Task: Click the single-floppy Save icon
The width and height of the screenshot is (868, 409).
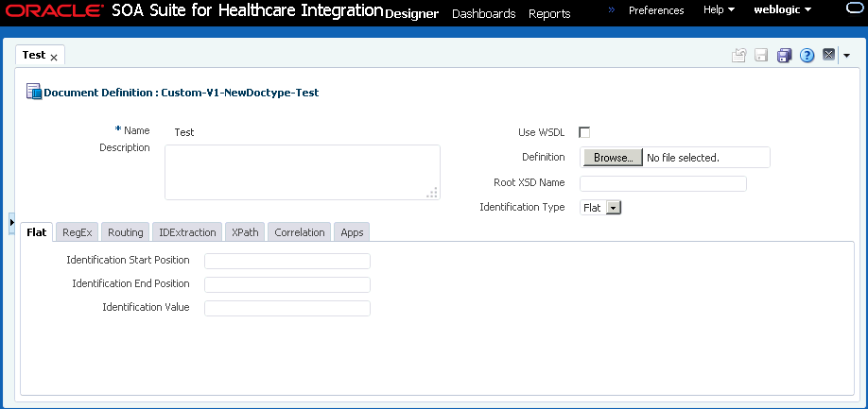Action: [x=762, y=56]
